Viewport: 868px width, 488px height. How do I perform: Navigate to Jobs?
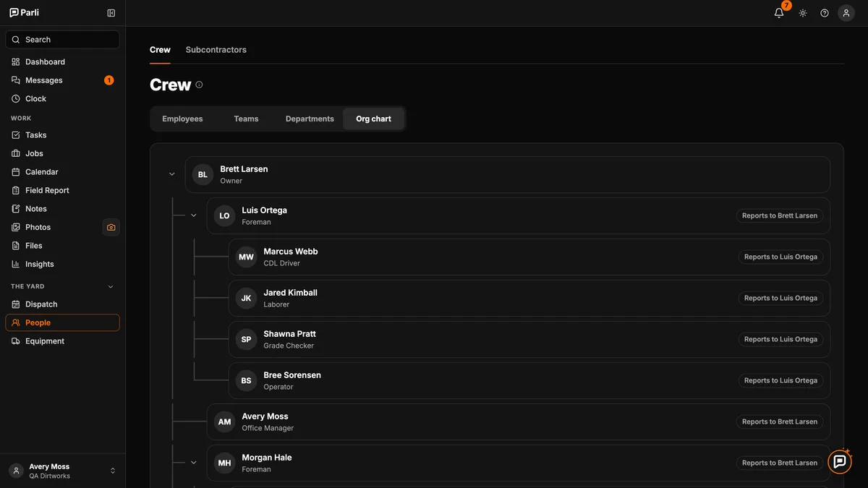point(62,153)
